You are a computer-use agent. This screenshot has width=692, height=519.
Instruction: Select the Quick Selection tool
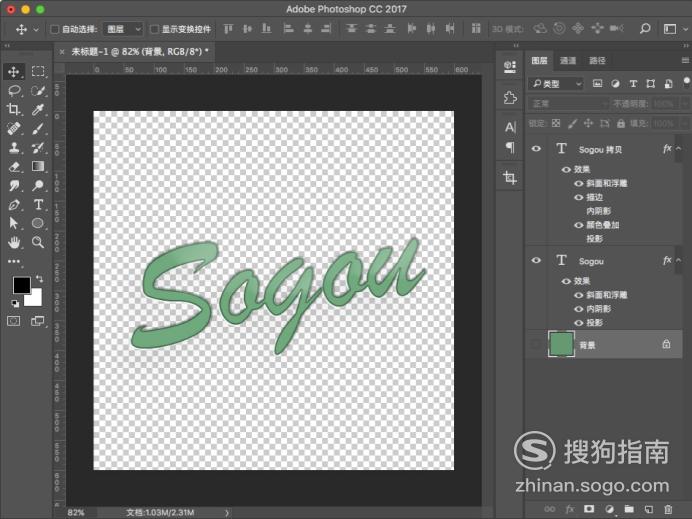pos(38,90)
